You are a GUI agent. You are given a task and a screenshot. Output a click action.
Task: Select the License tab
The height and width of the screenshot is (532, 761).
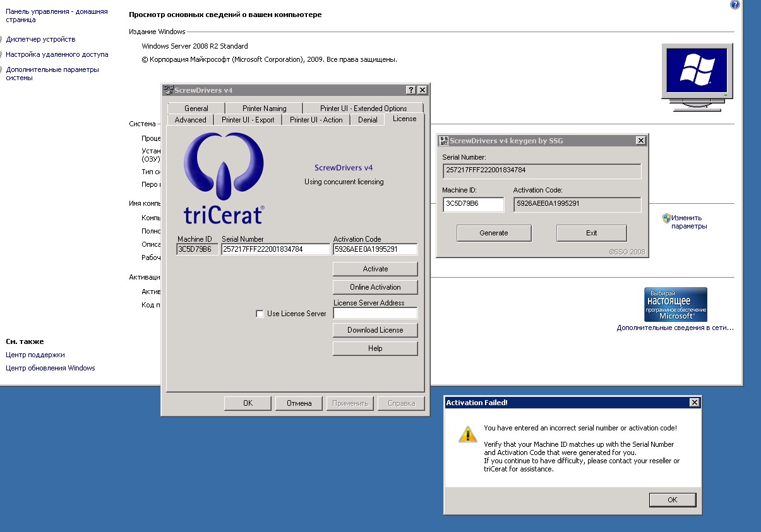click(404, 118)
